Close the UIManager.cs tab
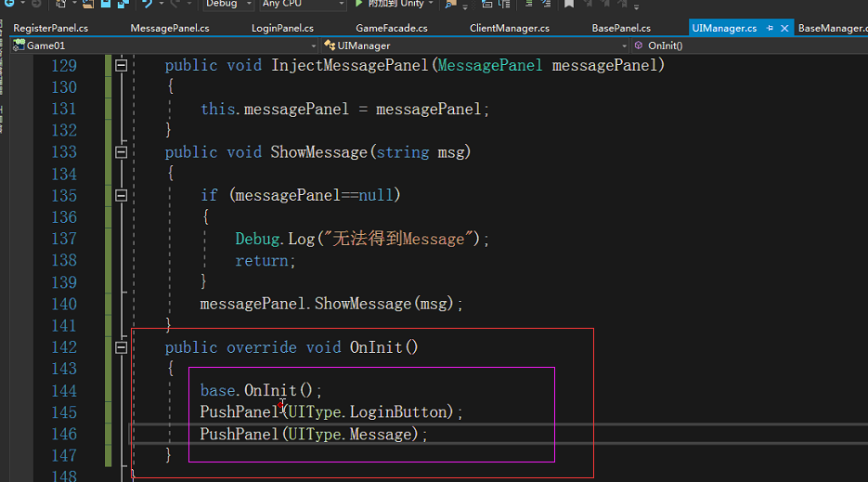 point(784,28)
